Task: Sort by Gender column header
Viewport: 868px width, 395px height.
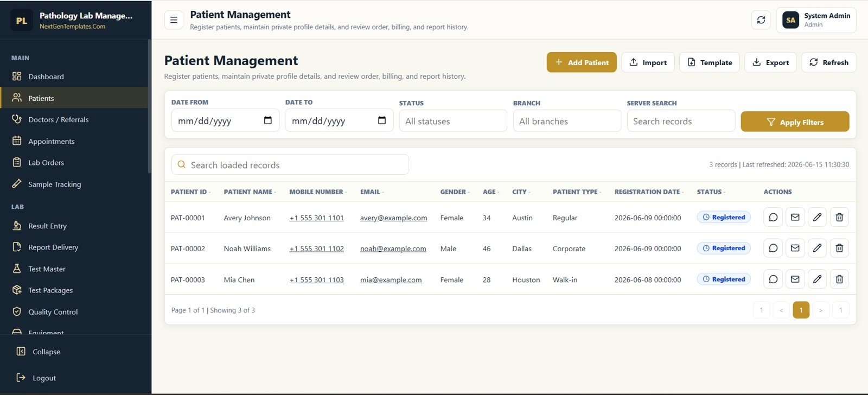Action: tap(455, 192)
